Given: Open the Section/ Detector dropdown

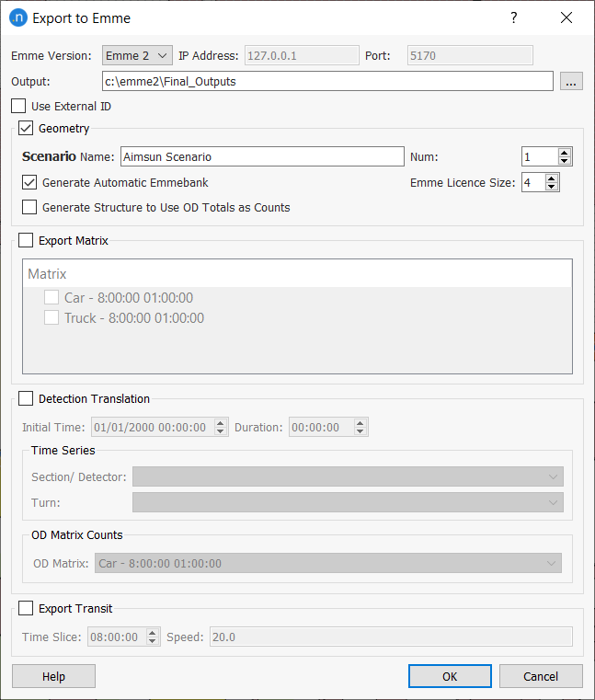Looking at the screenshot, I should click(348, 476).
